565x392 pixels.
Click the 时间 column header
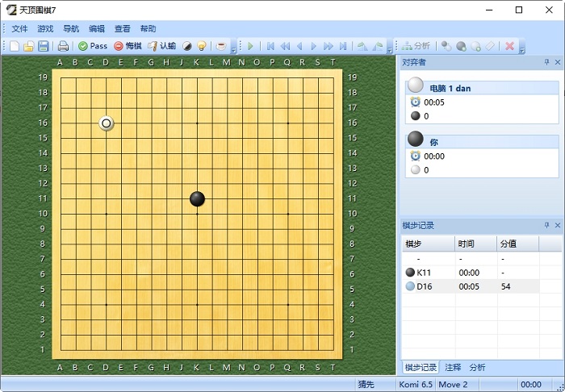pos(476,244)
